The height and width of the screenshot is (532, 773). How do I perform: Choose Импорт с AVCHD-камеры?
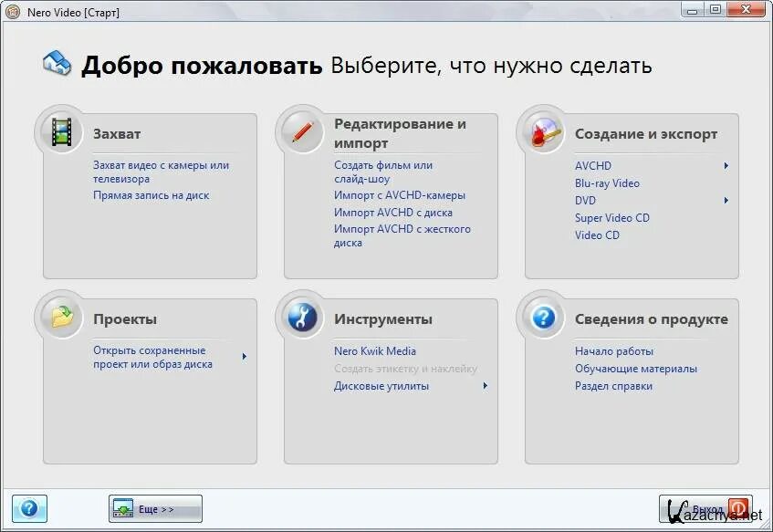click(x=400, y=195)
